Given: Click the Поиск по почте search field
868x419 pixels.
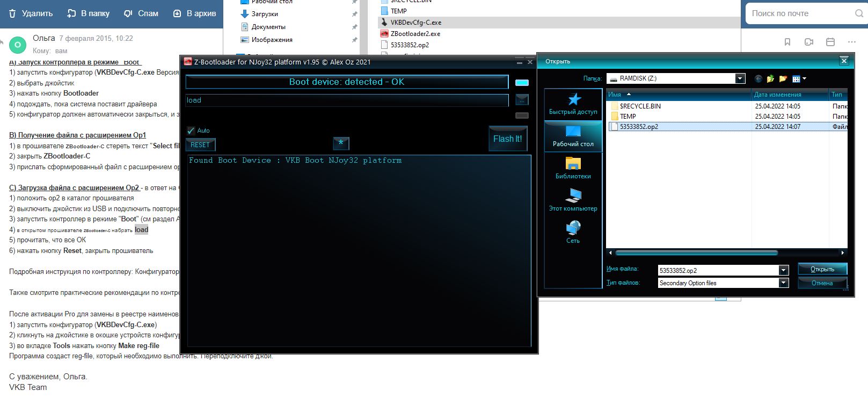Looking at the screenshot, I should pyautogui.click(x=800, y=13).
